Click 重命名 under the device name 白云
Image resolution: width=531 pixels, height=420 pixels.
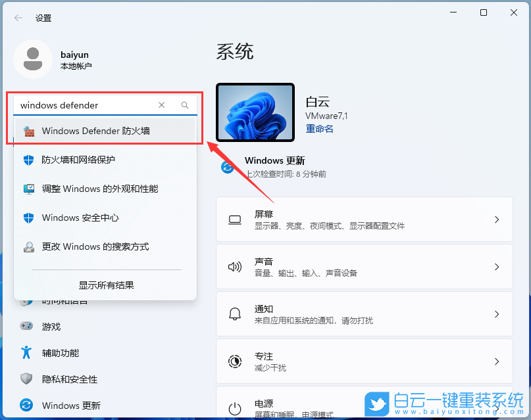coord(319,129)
